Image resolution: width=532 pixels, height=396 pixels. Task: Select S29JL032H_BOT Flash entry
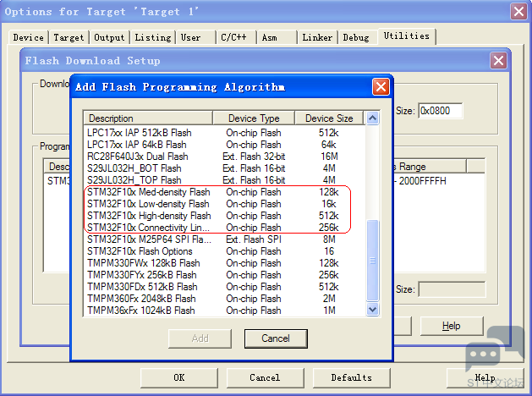(x=224, y=168)
